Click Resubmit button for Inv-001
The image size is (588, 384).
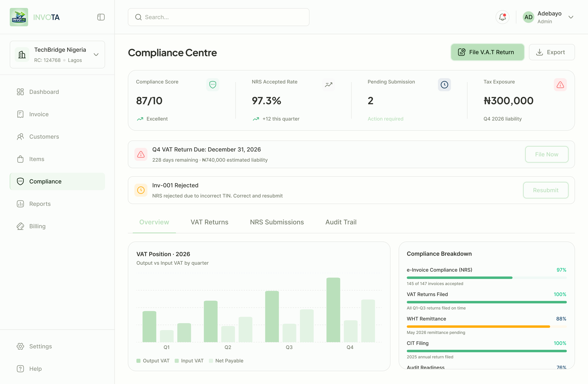tap(545, 190)
